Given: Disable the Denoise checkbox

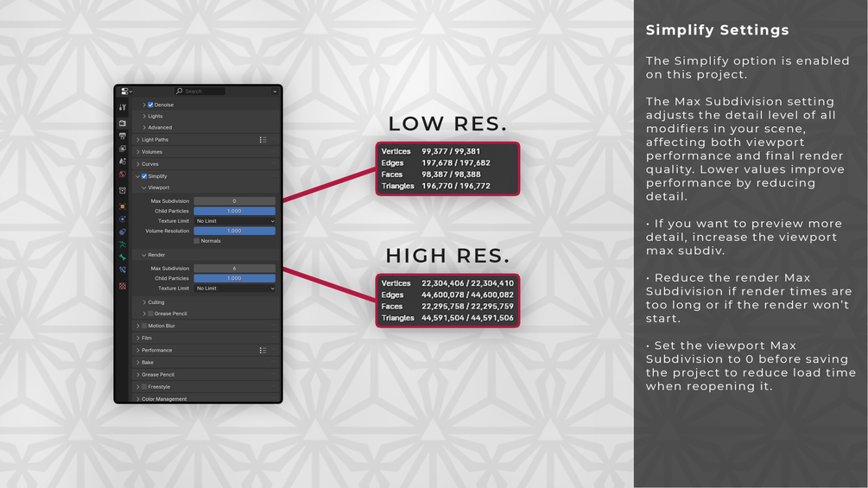Looking at the screenshot, I should pos(150,105).
